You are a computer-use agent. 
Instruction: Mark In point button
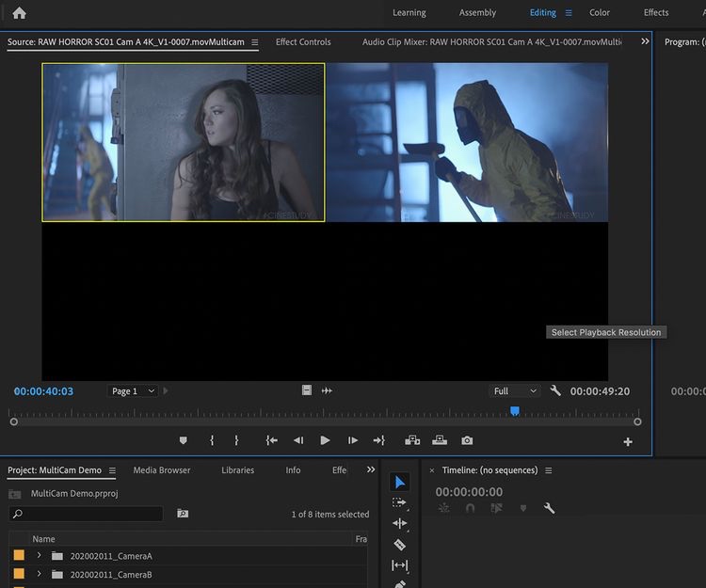coord(212,440)
